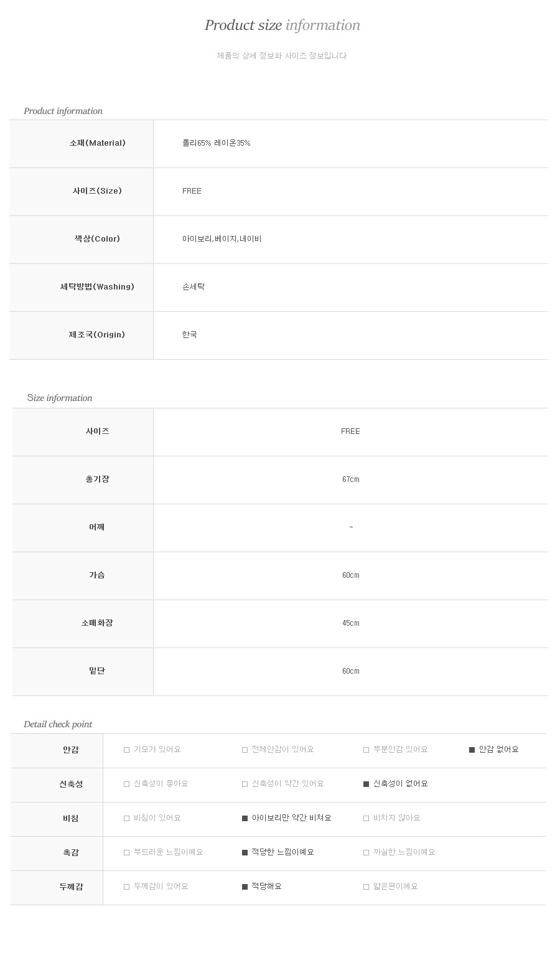Click the 'Detail check point' heading
The height and width of the screenshot is (965, 560).
pyautogui.click(x=58, y=724)
